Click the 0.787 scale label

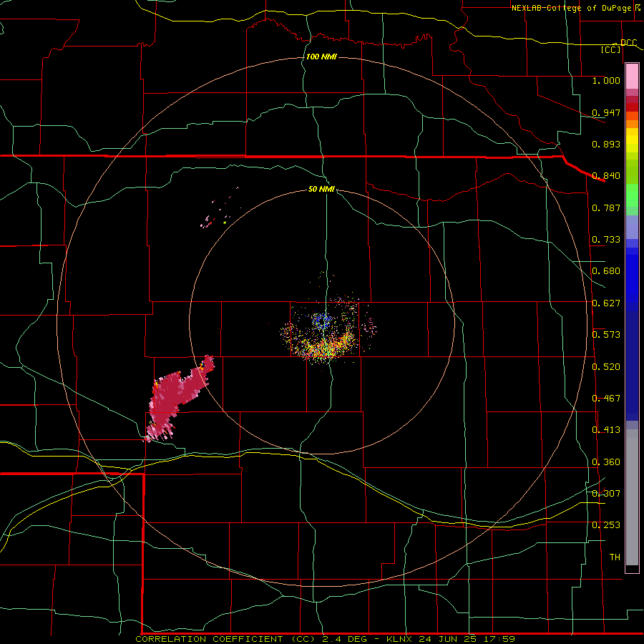point(606,208)
